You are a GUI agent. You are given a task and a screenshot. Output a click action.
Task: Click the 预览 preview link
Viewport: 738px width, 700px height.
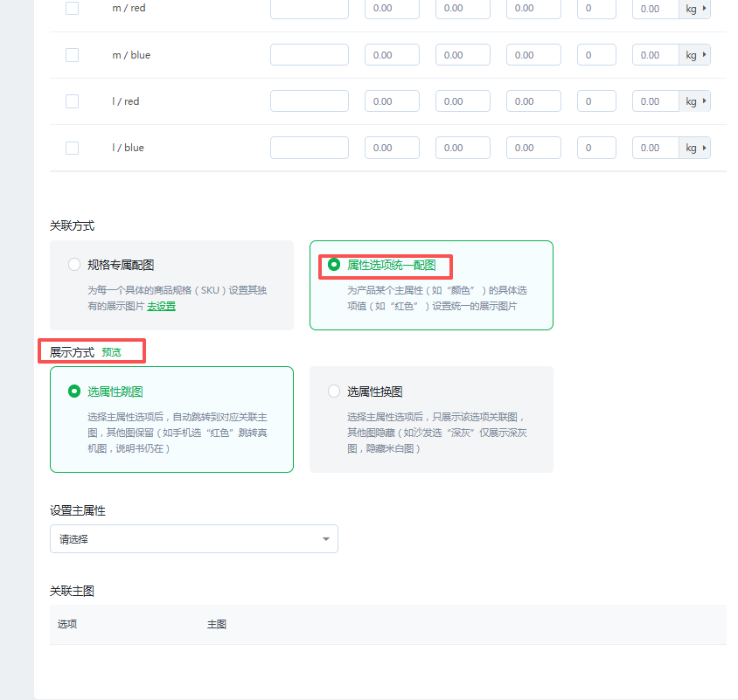[111, 352]
